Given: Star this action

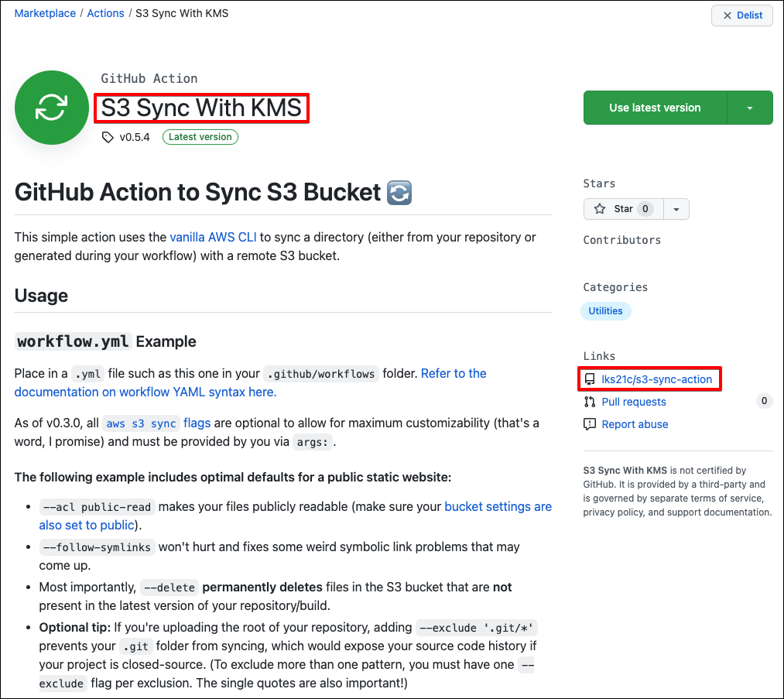Looking at the screenshot, I should 624,209.
